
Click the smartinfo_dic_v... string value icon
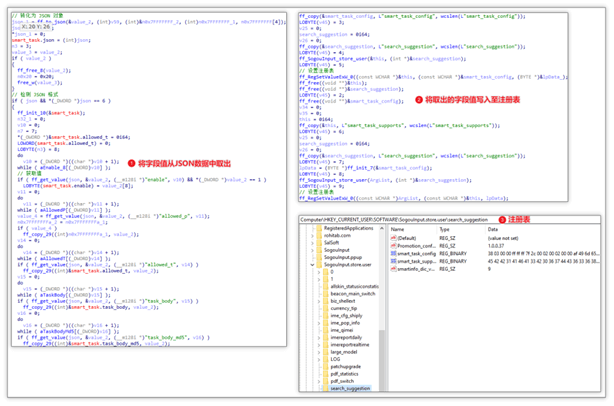pyautogui.click(x=393, y=269)
